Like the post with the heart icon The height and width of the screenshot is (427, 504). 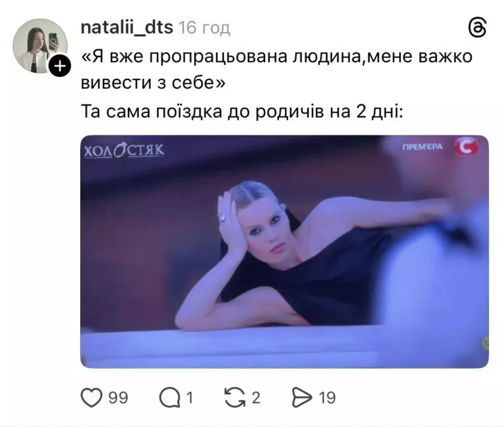[91, 397]
